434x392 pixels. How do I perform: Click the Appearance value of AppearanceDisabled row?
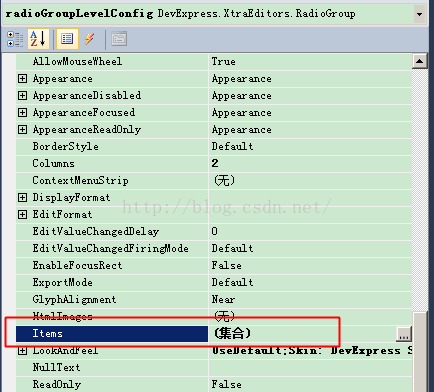tap(242, 96)
